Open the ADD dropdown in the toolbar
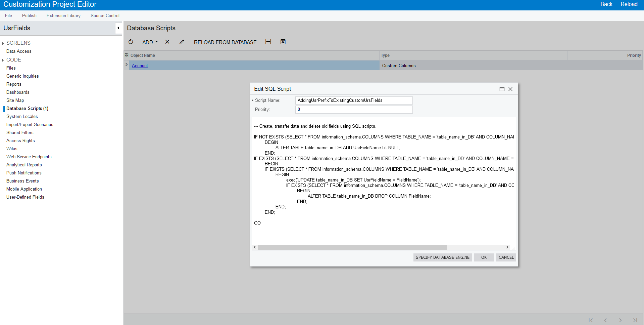This screenshot has width=644, height=325. coord(150,42)
